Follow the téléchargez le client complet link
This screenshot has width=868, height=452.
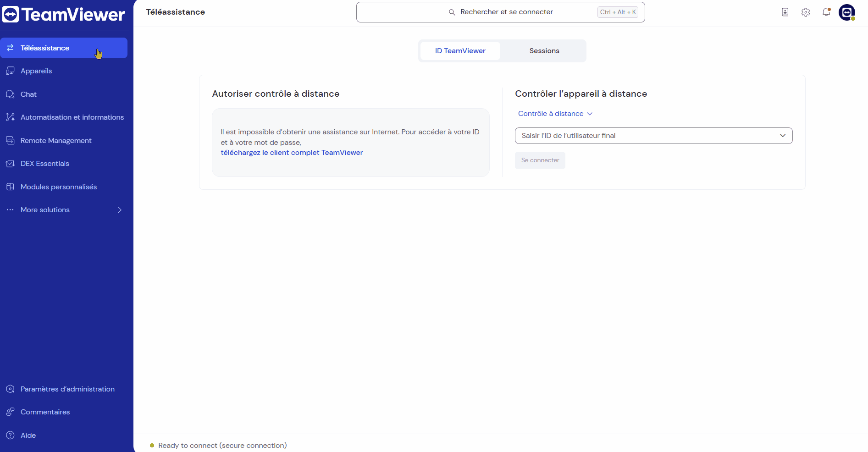(292, 153)
